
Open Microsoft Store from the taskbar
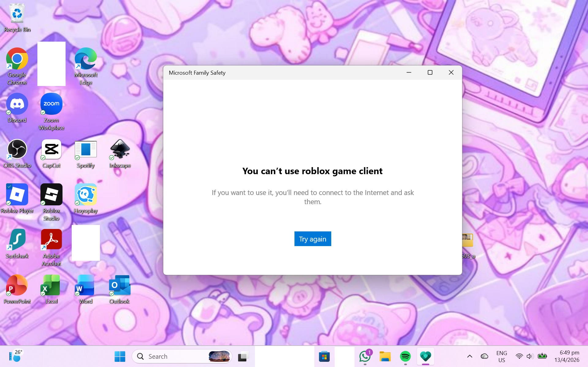coord(324,356)
